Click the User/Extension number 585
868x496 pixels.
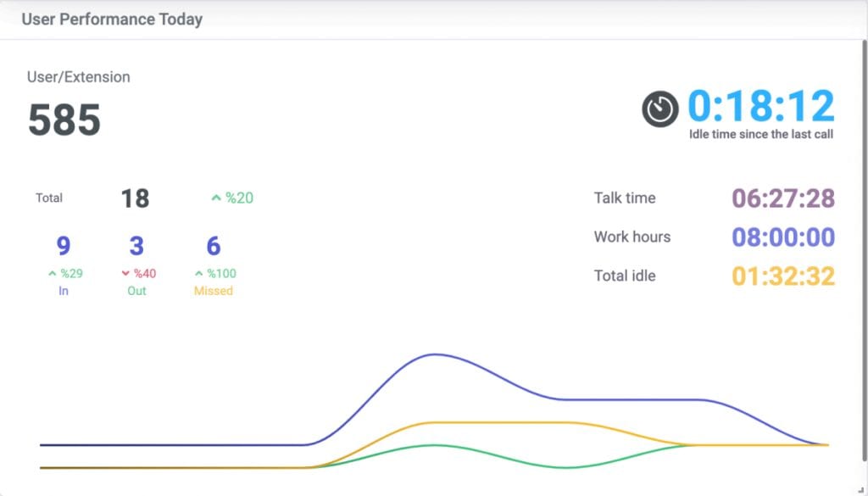(64, 119)
